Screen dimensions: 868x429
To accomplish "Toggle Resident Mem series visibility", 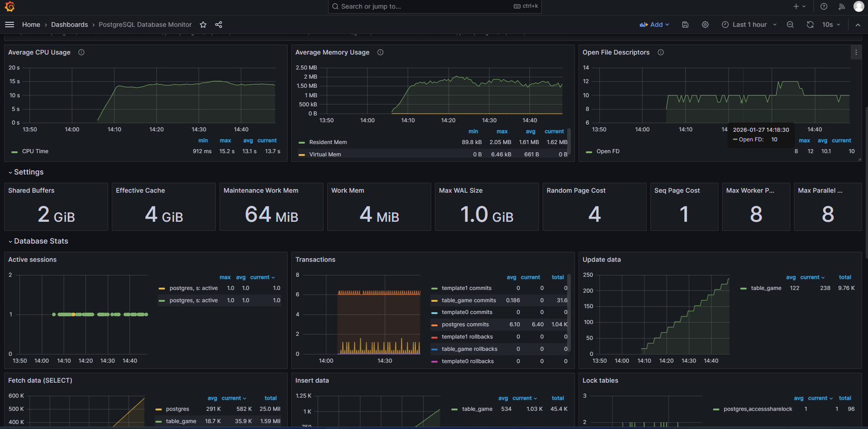I will tap(328, 142).
